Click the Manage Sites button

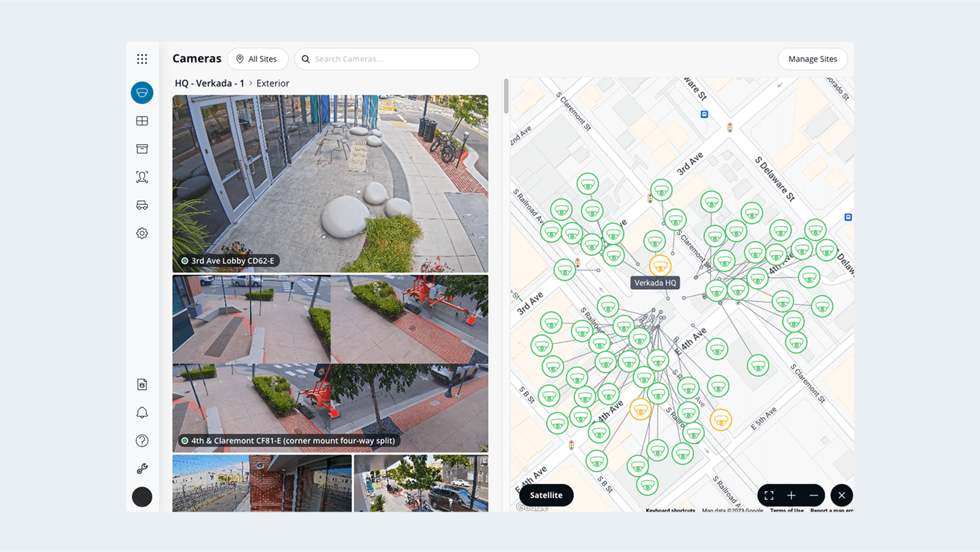coord(812,59)
